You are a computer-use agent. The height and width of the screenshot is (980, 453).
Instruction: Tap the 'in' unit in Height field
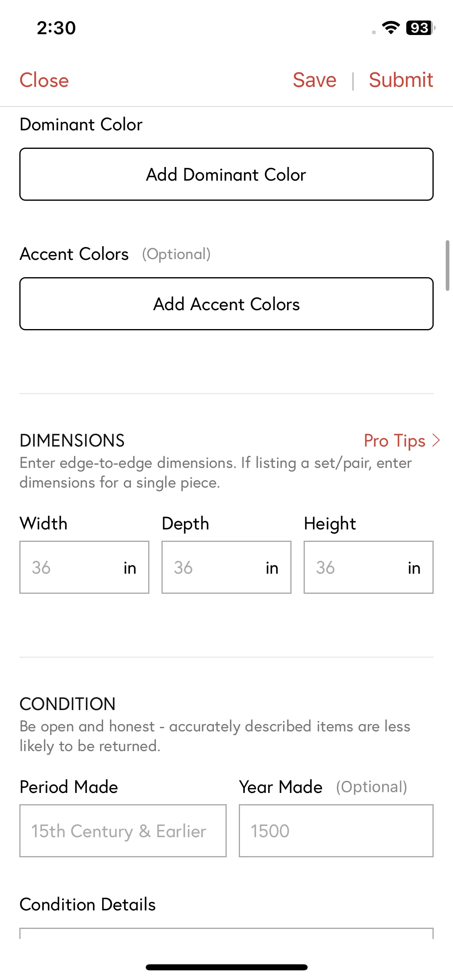coord(414,568)
